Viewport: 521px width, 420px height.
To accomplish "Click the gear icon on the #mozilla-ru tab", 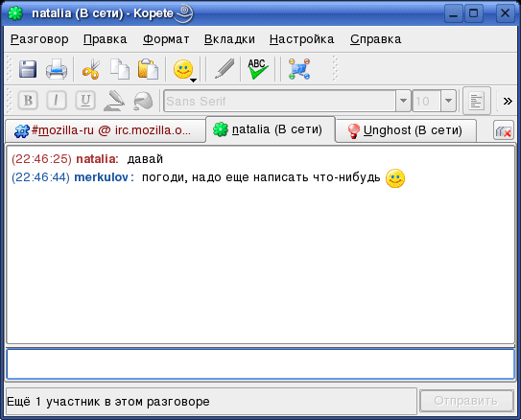I will click(x=22, y=130).
